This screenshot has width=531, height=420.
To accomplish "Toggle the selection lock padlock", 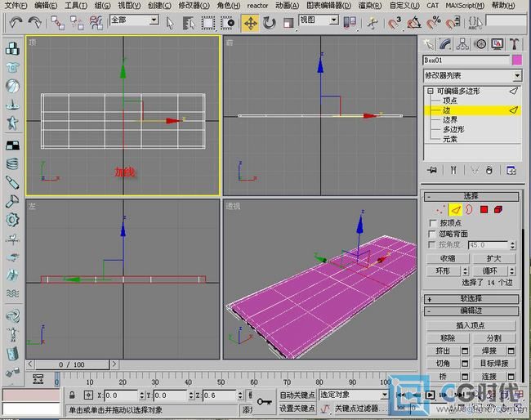I will (72, 395).
